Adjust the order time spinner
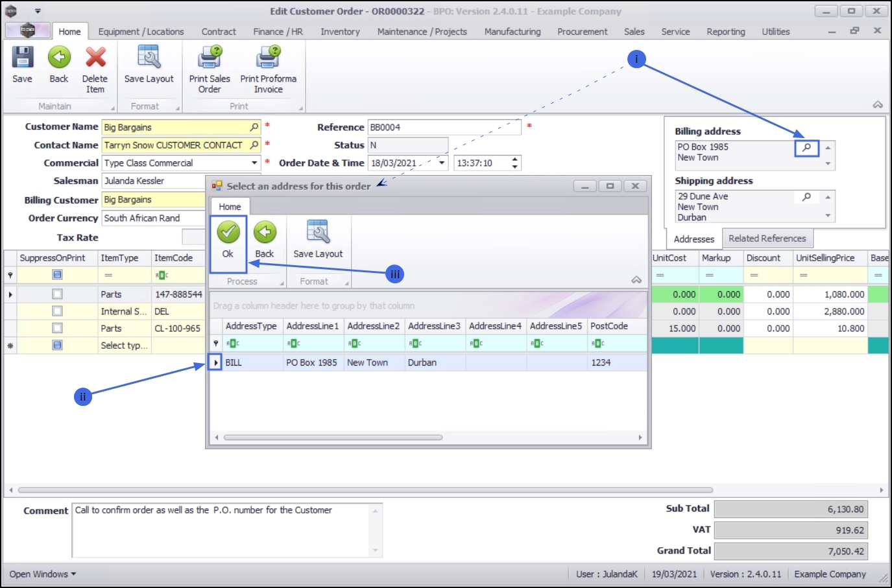The height and width of the screenshot is (588, 892). (515, 163)
